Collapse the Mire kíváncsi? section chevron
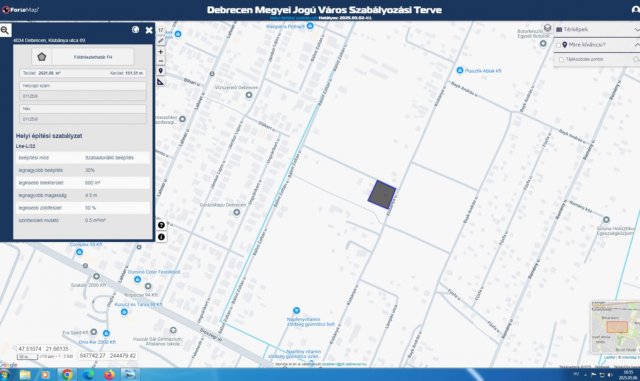 tap(637, 45)
